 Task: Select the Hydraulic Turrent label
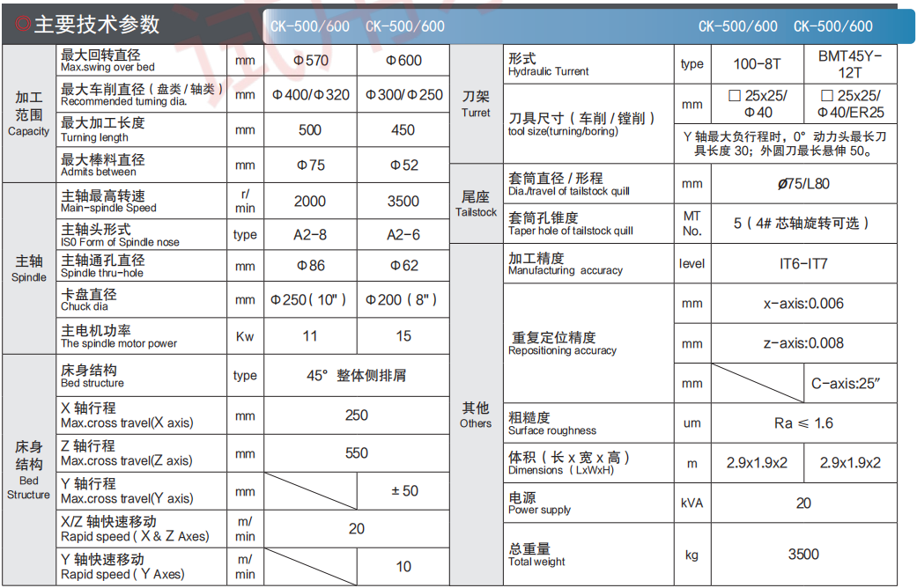549,71
